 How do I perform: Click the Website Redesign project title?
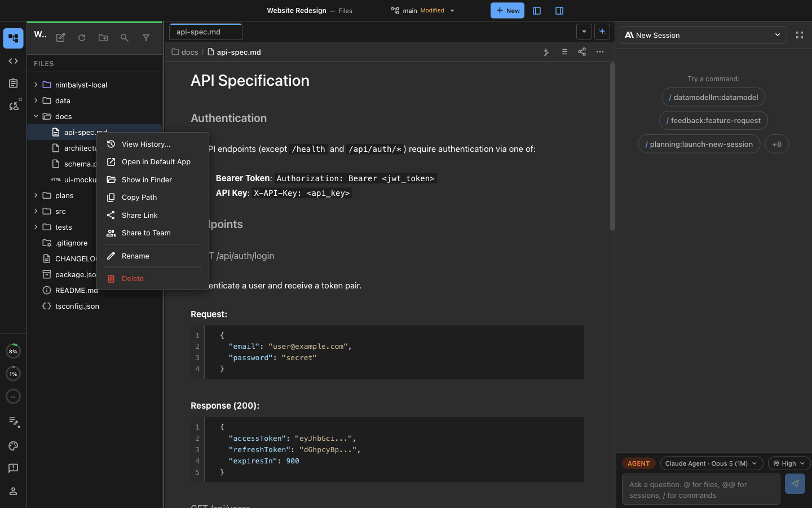[x=297, y=11]
